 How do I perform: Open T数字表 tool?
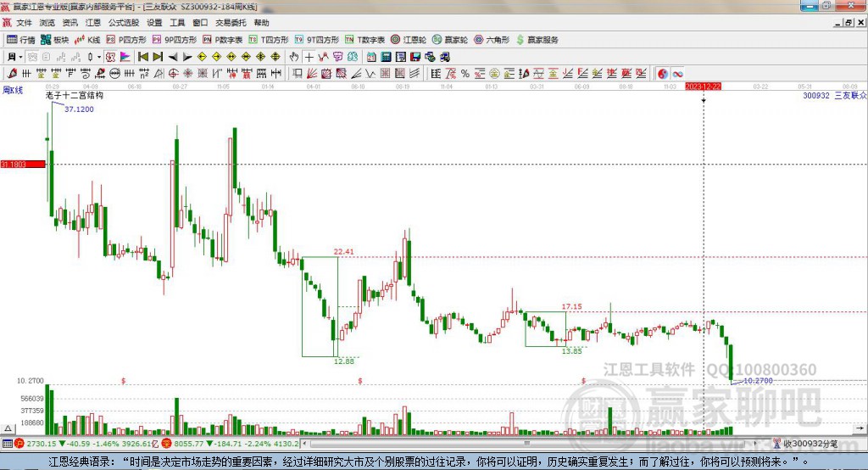[364, 40]
